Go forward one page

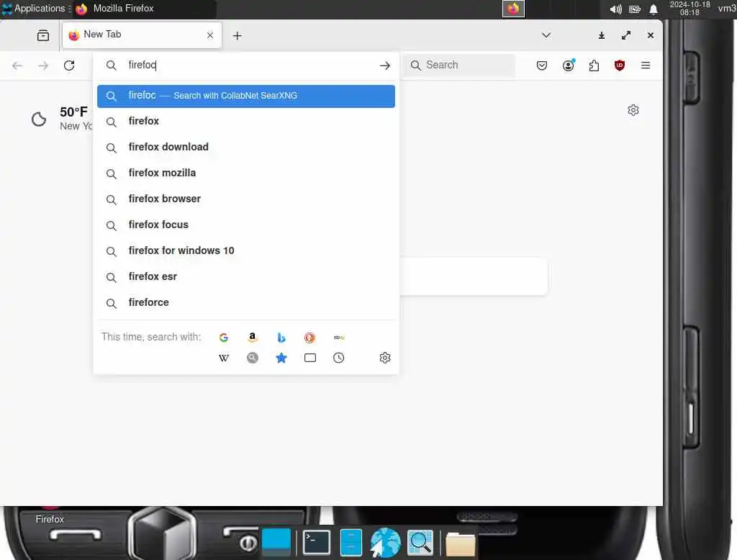43,66
